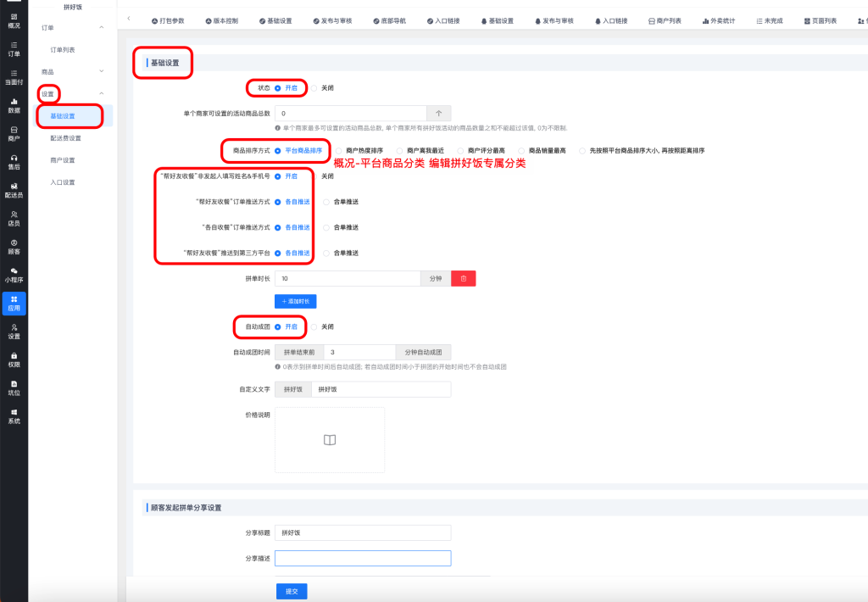Collapse the 订单 menu group

pyautogui.click(x=102, y=28)
